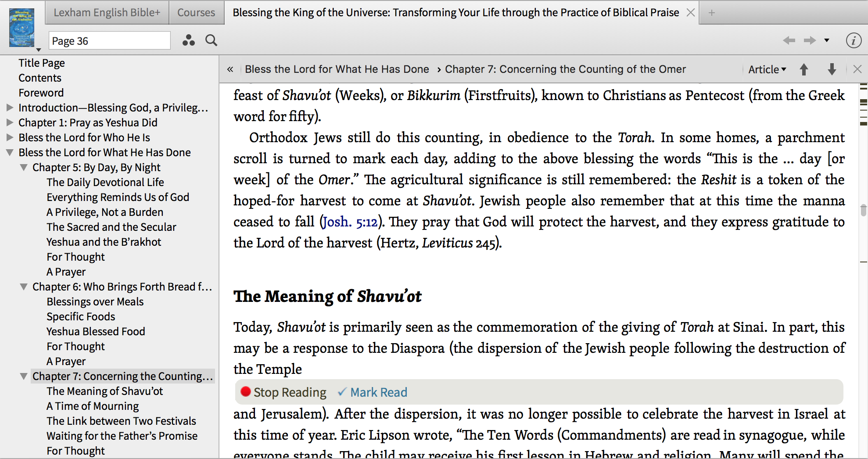Image resolution: width=868 pixels, height=459 pixels.
Task: Go forward with the right arrow icon
Action: (810, 41)
